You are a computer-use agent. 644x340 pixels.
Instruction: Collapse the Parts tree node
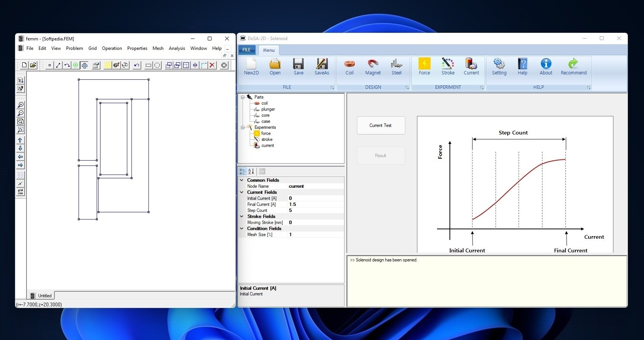coord(242,97)
